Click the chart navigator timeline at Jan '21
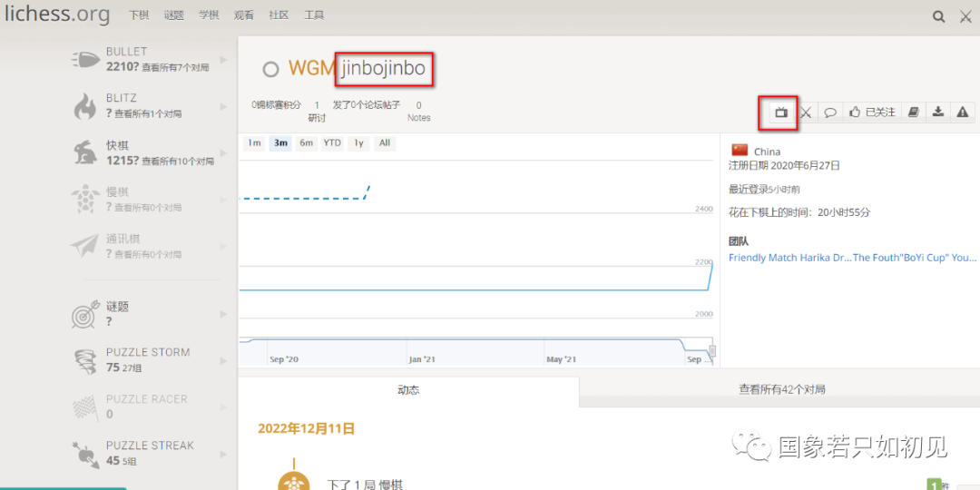This screenshot has width=980, height=490. coord(422,359)
